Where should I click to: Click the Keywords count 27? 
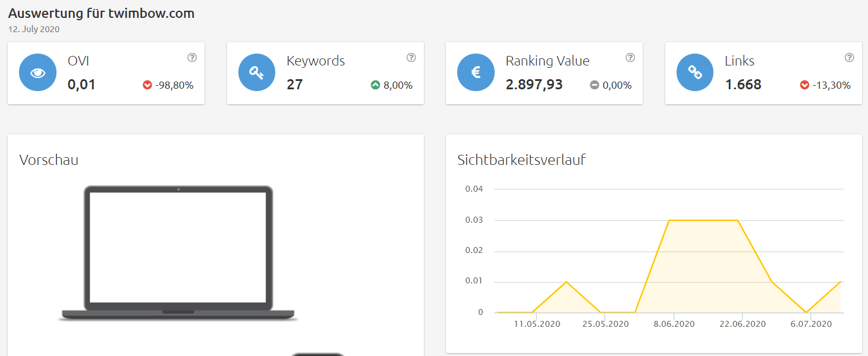point(295,85)
